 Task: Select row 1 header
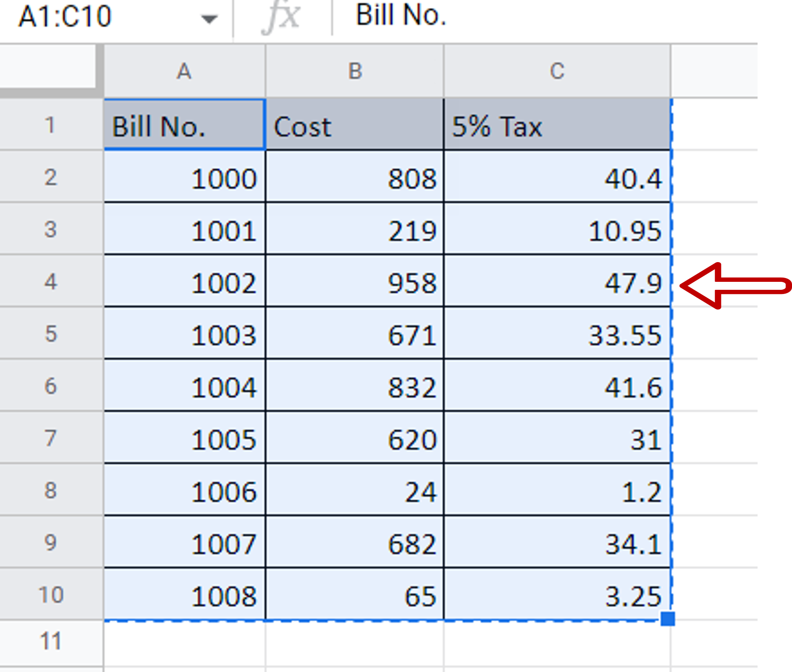point(50,125)
